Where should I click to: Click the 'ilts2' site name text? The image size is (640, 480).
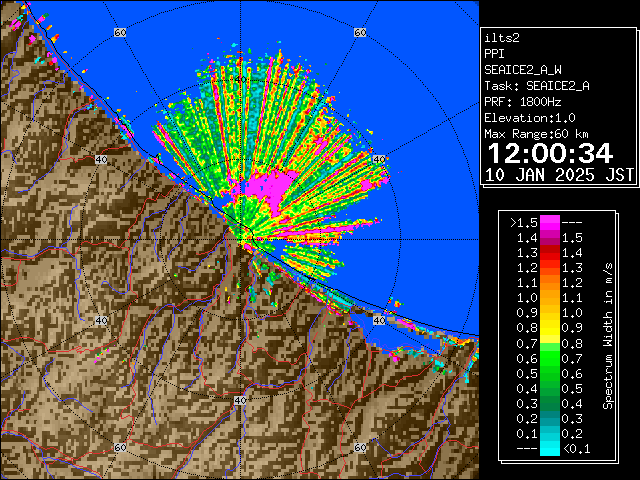(x=502, y=38)
